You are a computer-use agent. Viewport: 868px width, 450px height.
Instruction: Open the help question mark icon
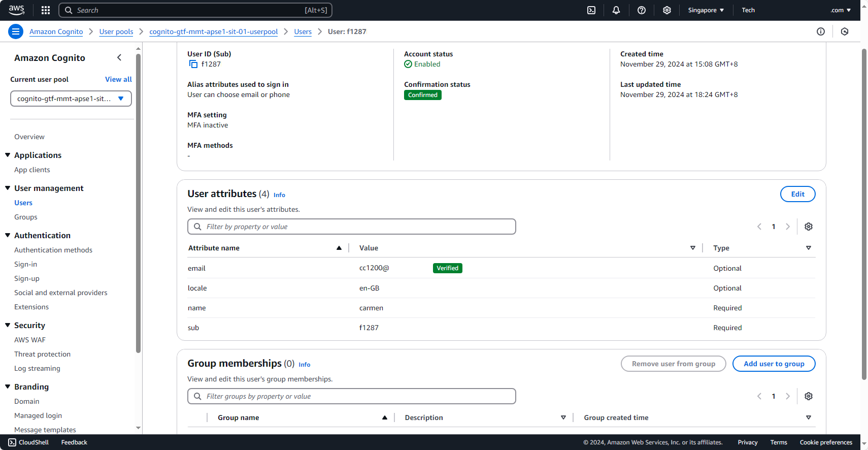point(642,10)
